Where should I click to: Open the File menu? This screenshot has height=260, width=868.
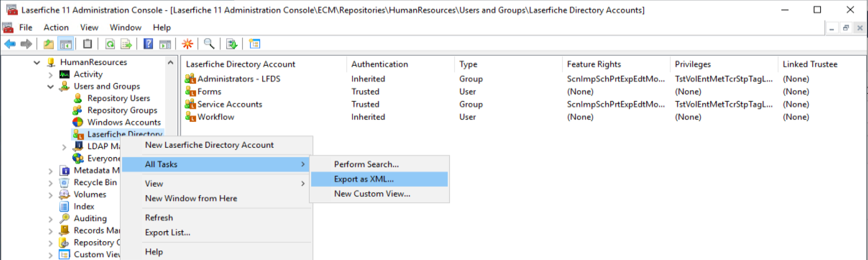26,27
